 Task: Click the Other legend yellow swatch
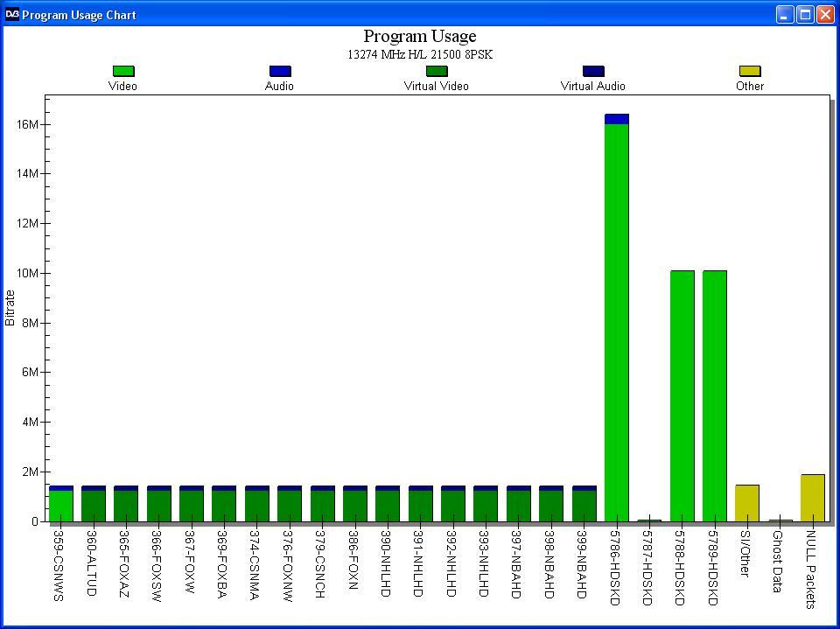tap(750, 71)
